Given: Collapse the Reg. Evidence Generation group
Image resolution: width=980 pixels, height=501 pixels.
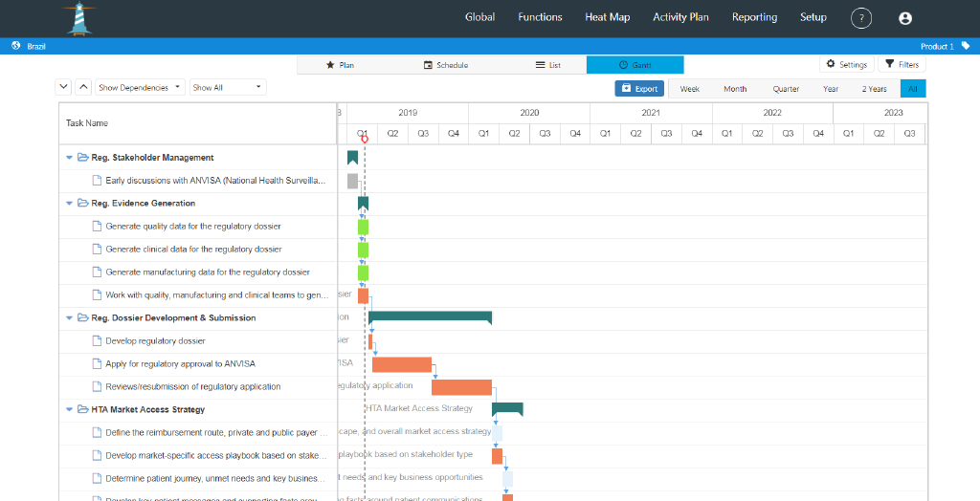Looking at the screenshot, I should click(69, 204).
